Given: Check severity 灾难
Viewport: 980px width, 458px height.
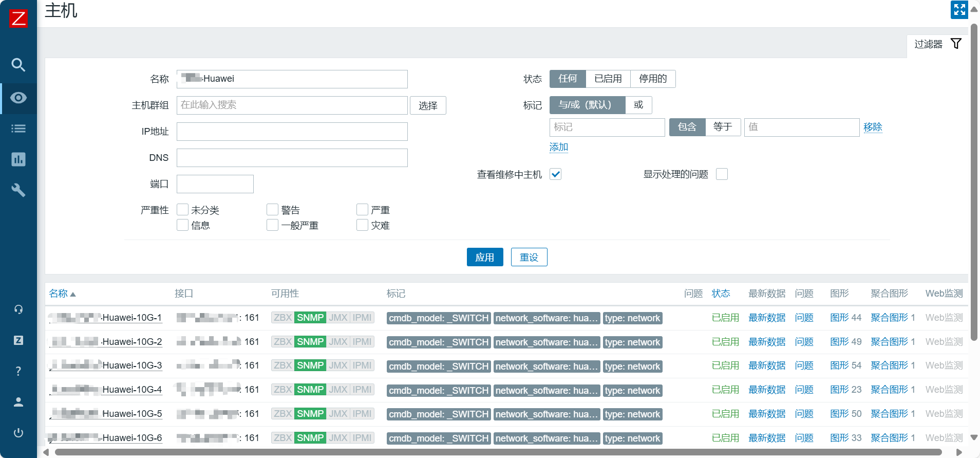Looking at the screenshot, I should click(362, 225).
